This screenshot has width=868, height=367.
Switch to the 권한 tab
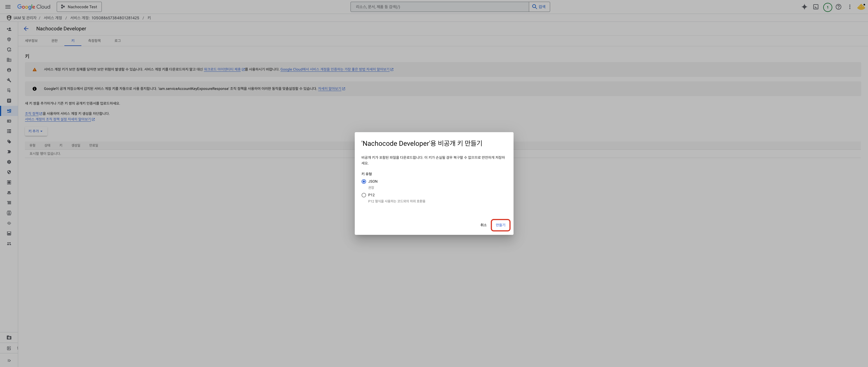(54, 41)
